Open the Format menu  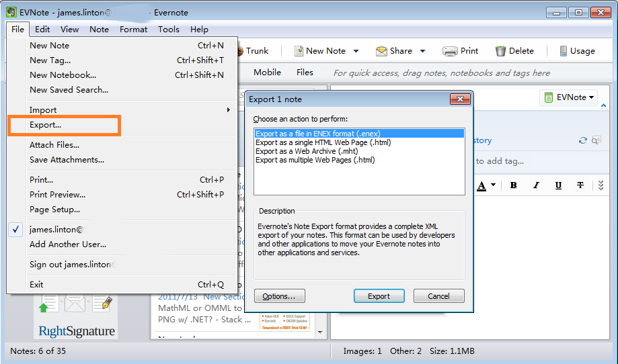[133, 29]
